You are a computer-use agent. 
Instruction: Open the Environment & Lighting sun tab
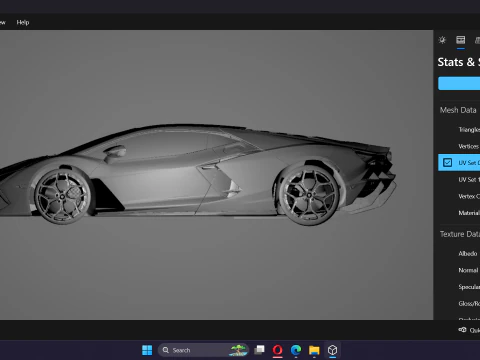(x=442, y=40)
